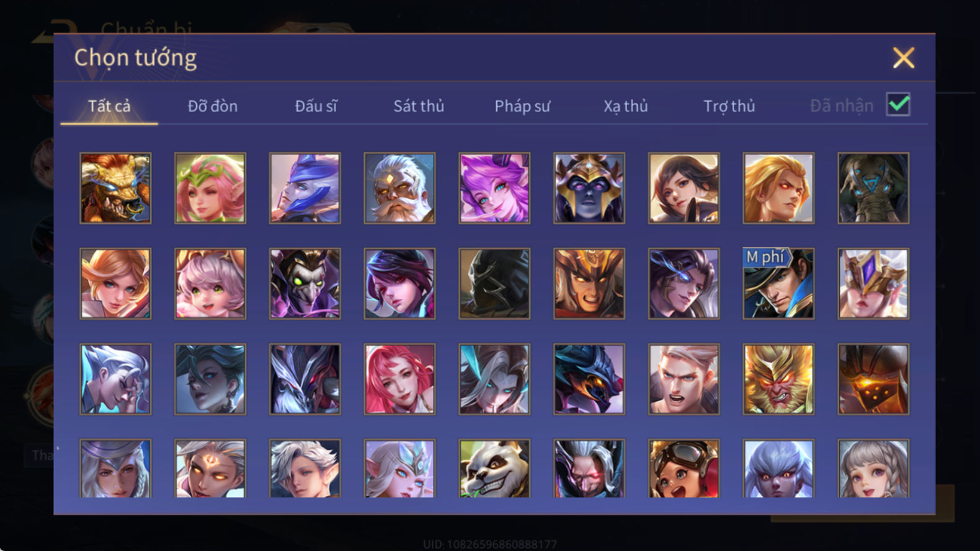Pick the black hooded shadow hero

(x=494, y=284)
